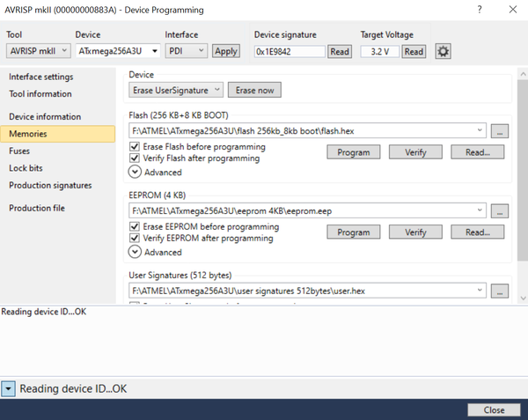Open the Device dropdown ATxmega256A3U
The image size is (528, 420).
coord(118,51)
